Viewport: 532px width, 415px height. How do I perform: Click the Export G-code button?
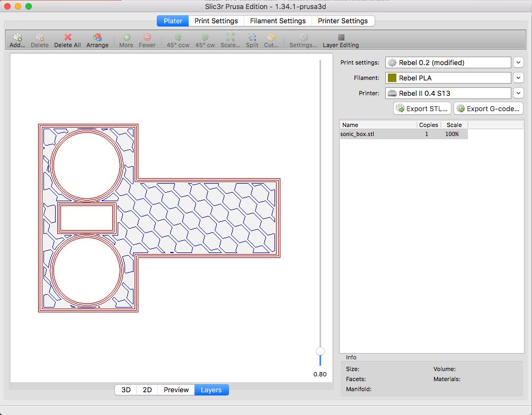pyautogui.click(x=488, y=109)
